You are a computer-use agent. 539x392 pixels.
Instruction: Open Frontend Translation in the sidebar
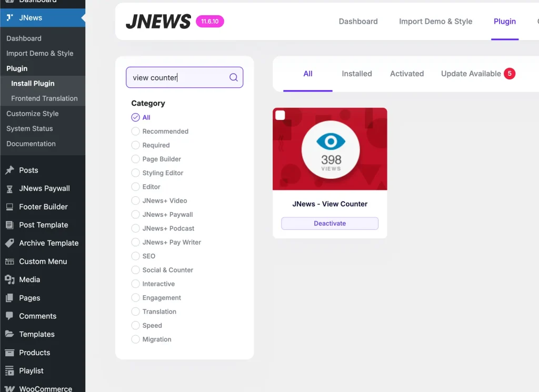(44, 98)
